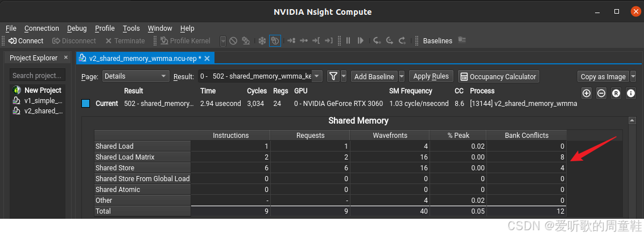Click the blue Current result color swatch
This screenshot has width=644, height=237.
point(86,103)
